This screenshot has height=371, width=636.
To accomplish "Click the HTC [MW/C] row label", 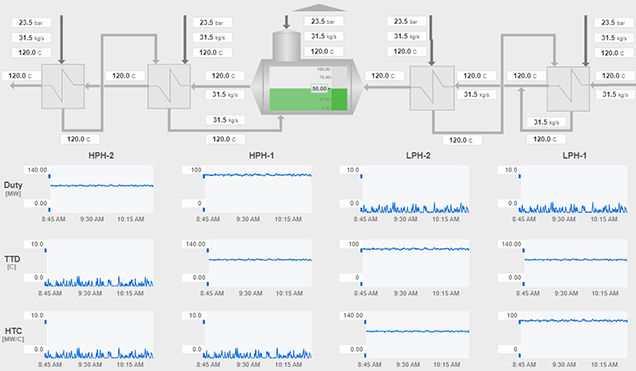I will click(13, 335).
